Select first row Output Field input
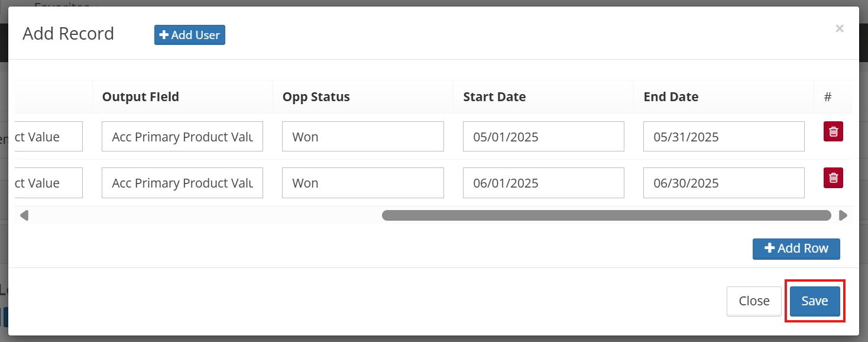 182,137
